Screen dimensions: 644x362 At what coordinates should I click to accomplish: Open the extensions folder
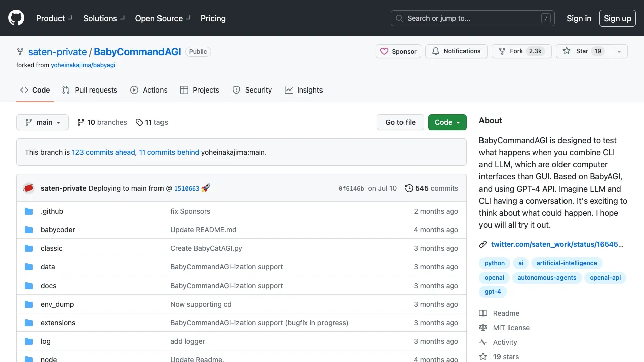click(x=58, y=323)
